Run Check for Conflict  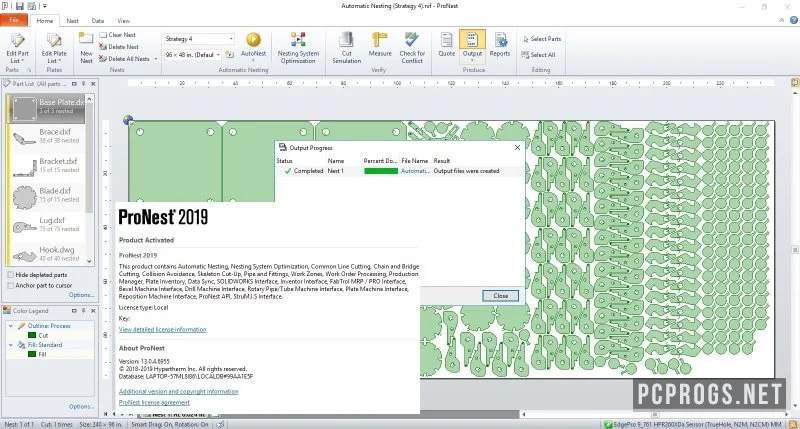click(412, 48)
